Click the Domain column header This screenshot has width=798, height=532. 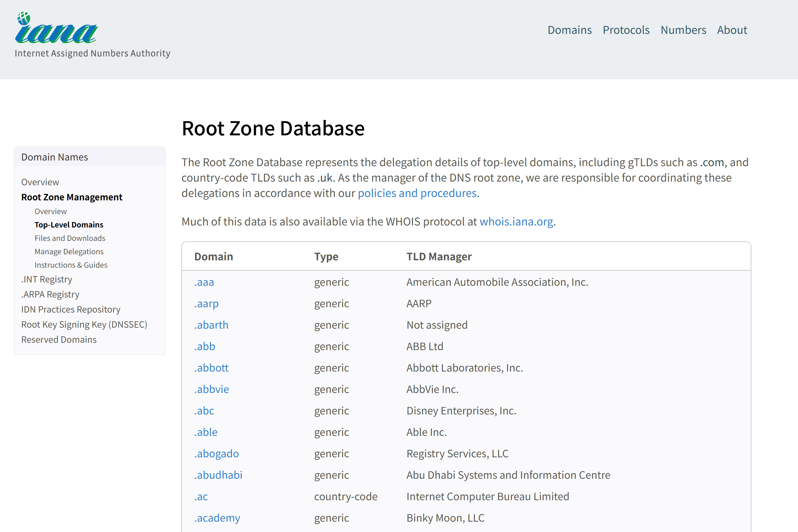pos(214,257)
